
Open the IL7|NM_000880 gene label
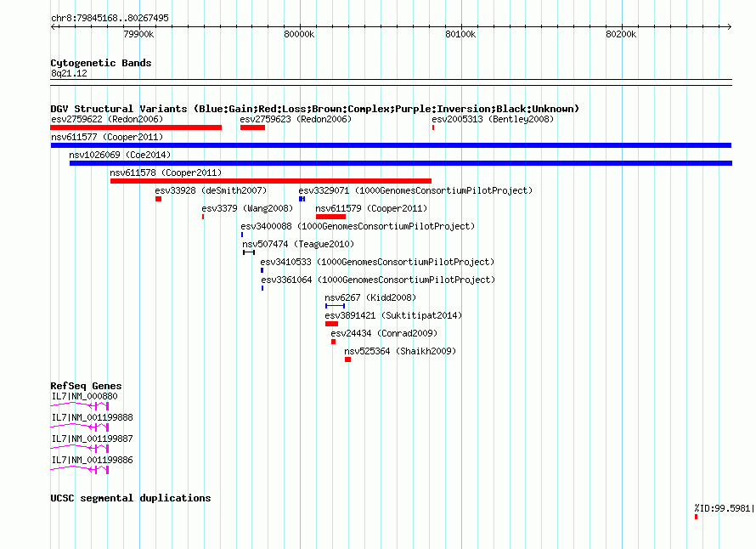(x=84, y=397)
